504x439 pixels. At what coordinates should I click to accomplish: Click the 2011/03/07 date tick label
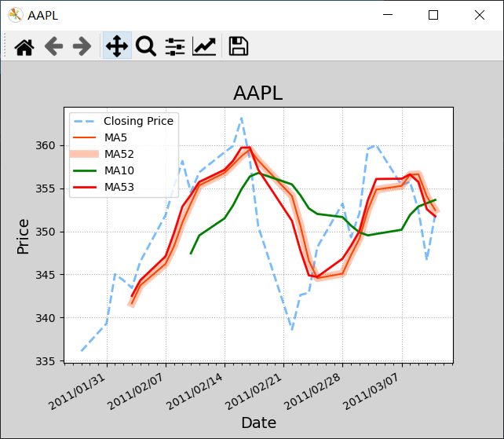click(x=371, y=392)
